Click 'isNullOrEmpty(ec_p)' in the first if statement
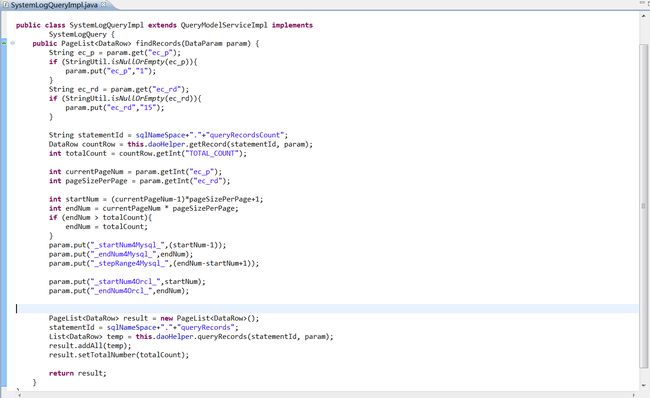This screenshot has height=398, width=650. point(153,61)
